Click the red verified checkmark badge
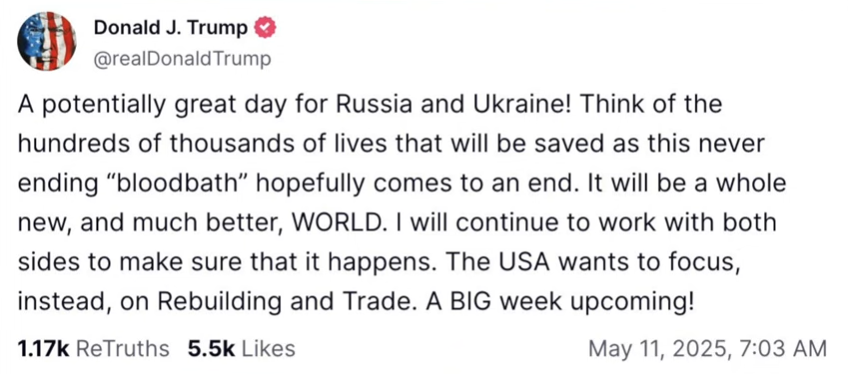The width and height of the screenshot is (849, 374). pyautogui.click(x=265, y=27)
